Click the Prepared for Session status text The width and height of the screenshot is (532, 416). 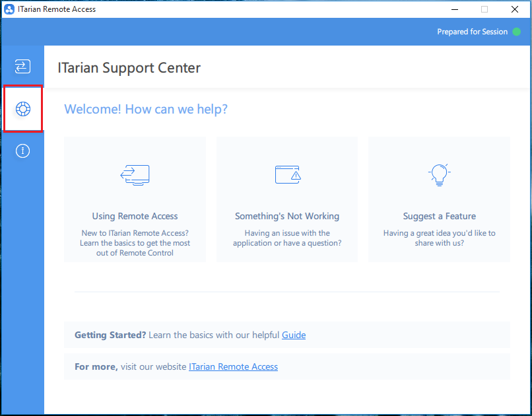473,32
